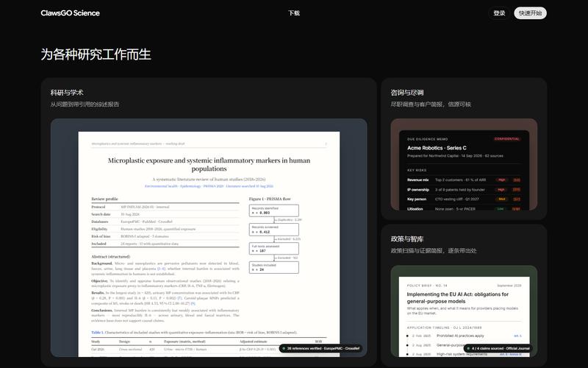Click the Records identified PRISMA box
Viewport: 588px width, 368px height.
pos(273,210)
